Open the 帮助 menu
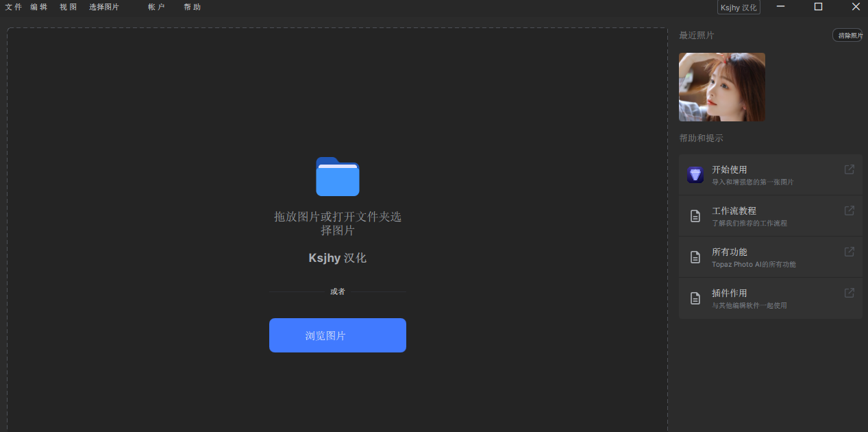Image resolution: width=868 pixels, height=432 pixels. pos(192,7)
